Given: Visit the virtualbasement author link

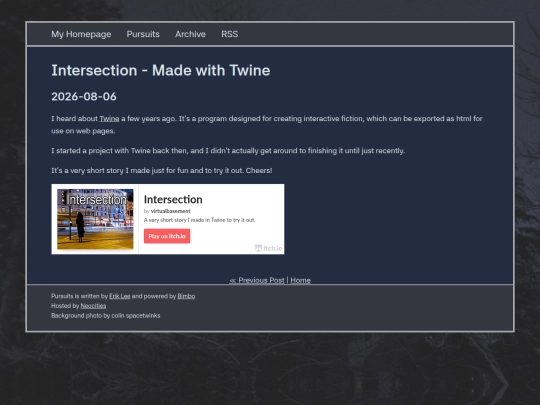Looking at the screenshot, I should (x=170, y=211).
